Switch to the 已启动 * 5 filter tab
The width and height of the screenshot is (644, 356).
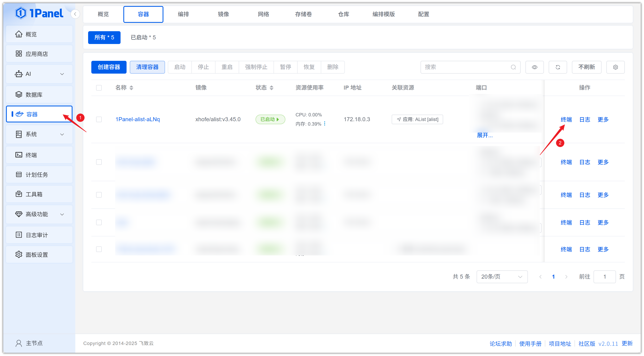click(x=143, y=37)
